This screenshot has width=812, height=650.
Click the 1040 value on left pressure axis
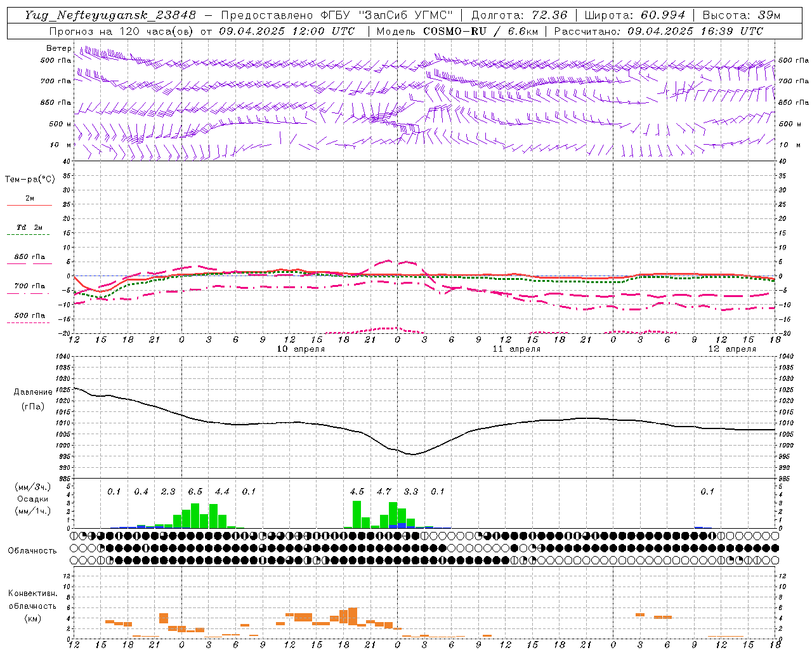coord(62,357)
